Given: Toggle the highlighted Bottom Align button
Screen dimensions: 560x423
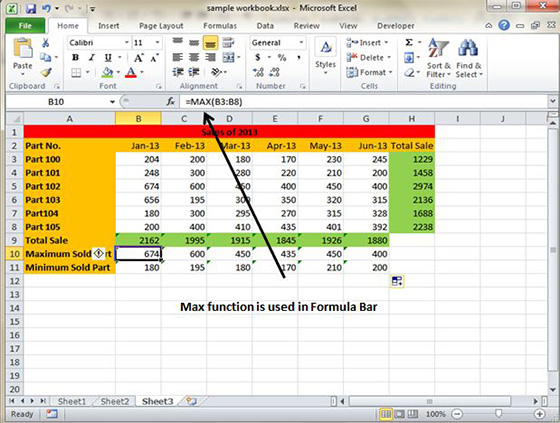Looking at the screenshot, I should 210,43.
